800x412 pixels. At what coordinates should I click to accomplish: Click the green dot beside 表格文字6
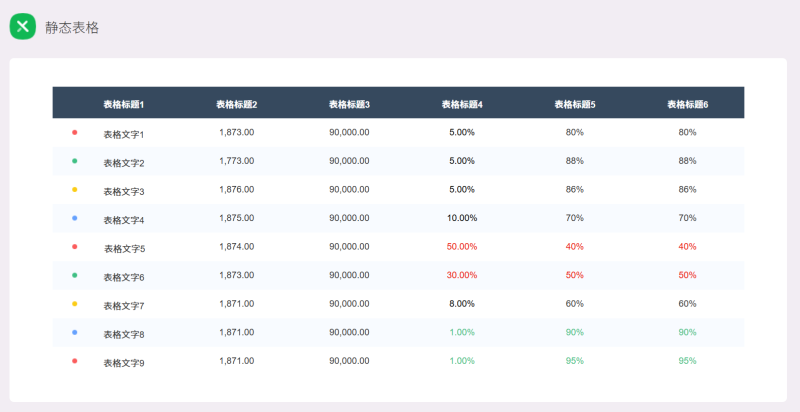75,275
